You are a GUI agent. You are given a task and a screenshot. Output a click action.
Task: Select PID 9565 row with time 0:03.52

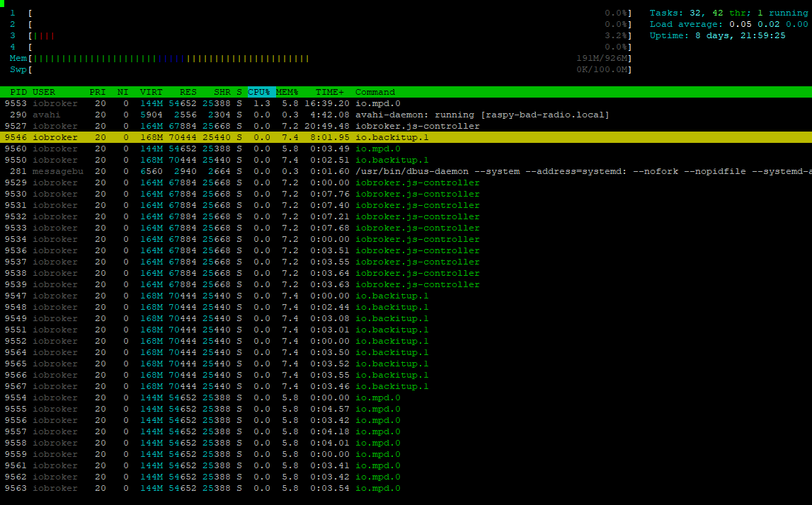[x=406, y=364]
